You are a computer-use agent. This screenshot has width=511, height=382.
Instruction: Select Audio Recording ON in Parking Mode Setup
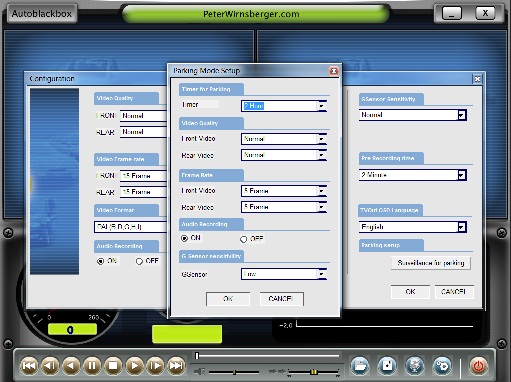pos(184,238)
